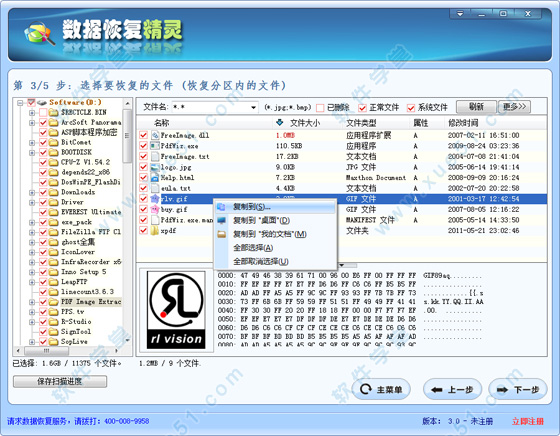Choose 复制到"桌面"(D) menu entry
Image resolution: width=560 pixels, height=436 pixels.
(275, 220)
